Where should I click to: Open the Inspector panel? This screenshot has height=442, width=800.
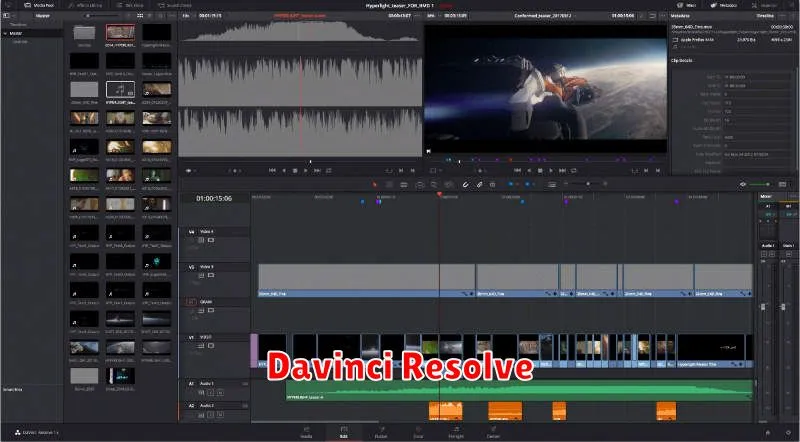tap(766, 5)
